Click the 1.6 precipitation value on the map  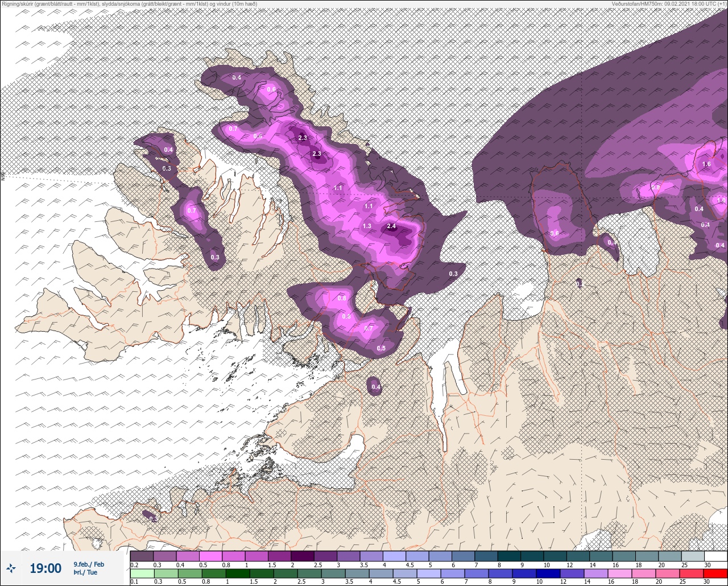coord(706,164)
